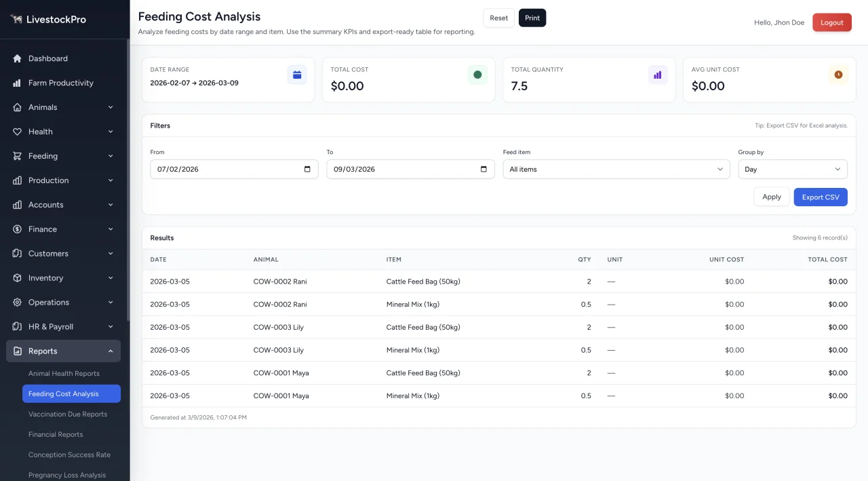Click 'Showing 6 record(s)' text
868x481 pixels.
[820, 238]
